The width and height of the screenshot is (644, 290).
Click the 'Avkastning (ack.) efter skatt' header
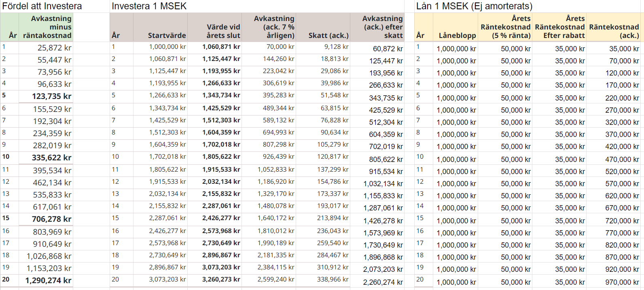click(382, 27)
